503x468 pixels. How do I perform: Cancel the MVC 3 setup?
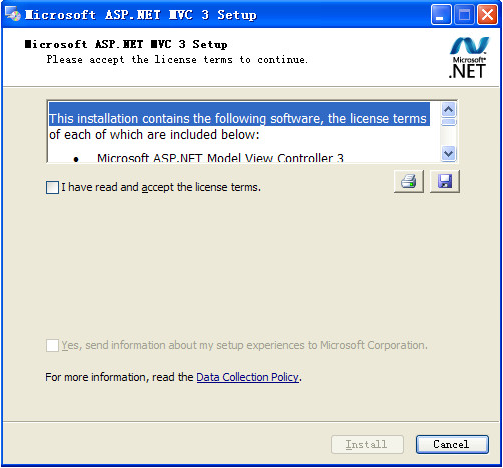[x=452, y=444]
